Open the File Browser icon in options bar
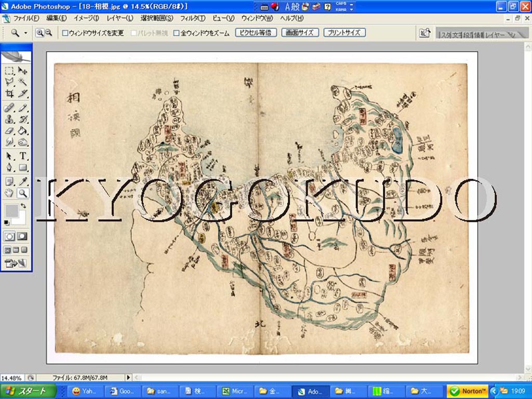 click(x=425, y=33)
